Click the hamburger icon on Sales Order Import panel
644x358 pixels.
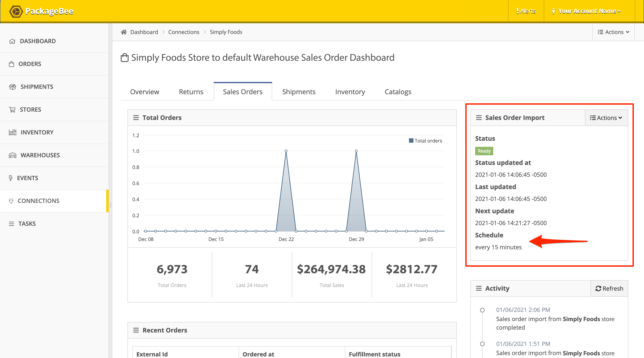479,118
